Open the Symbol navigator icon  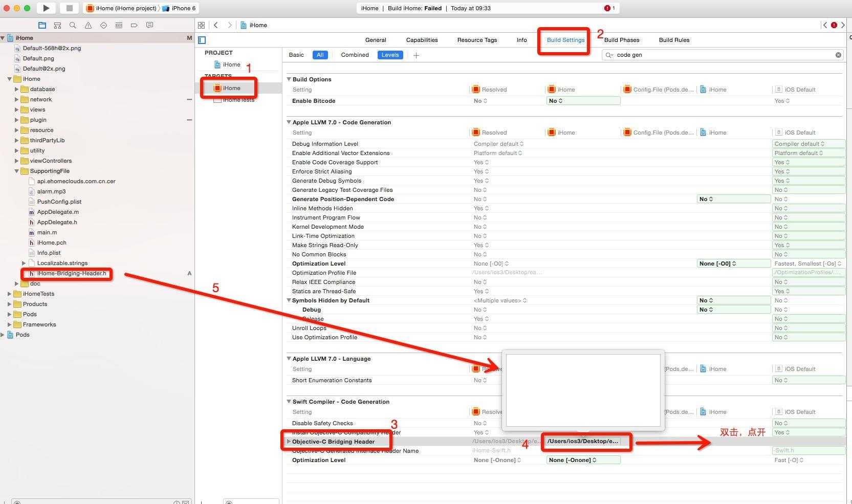[57, 25]
